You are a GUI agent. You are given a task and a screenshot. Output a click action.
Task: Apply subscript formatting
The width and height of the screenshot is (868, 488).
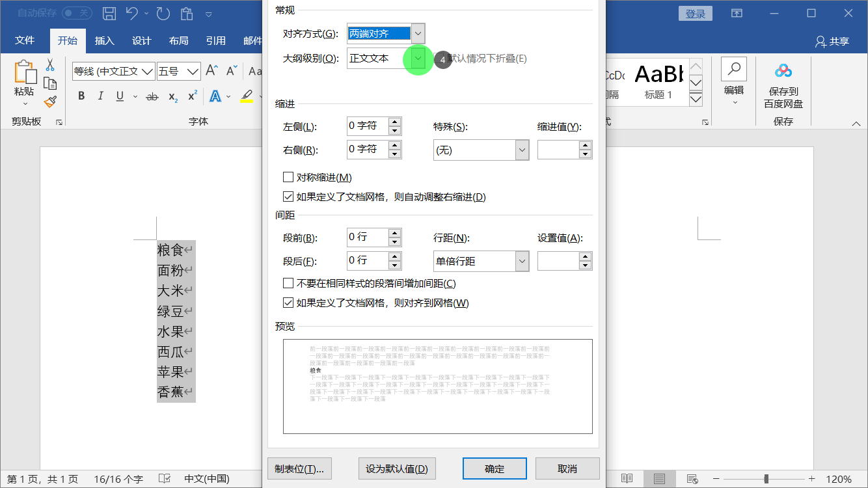click(x=173, y=96)
